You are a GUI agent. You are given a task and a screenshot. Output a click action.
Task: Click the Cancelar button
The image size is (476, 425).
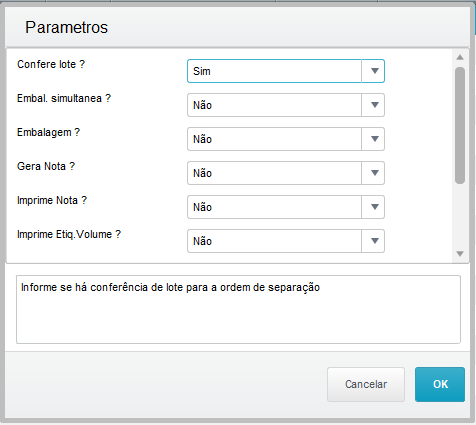[x=366, y=384]
